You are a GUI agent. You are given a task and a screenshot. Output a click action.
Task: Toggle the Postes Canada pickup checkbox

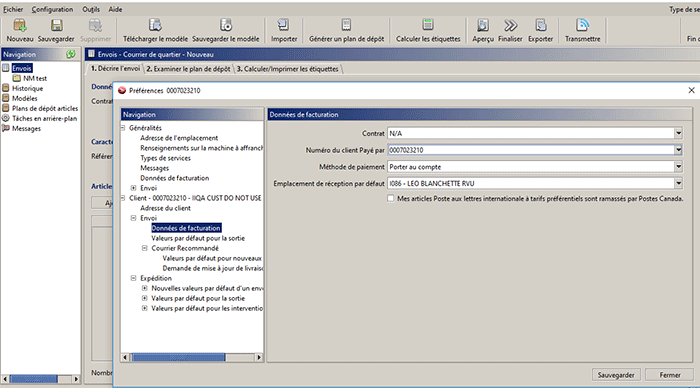tap(391, 198)
